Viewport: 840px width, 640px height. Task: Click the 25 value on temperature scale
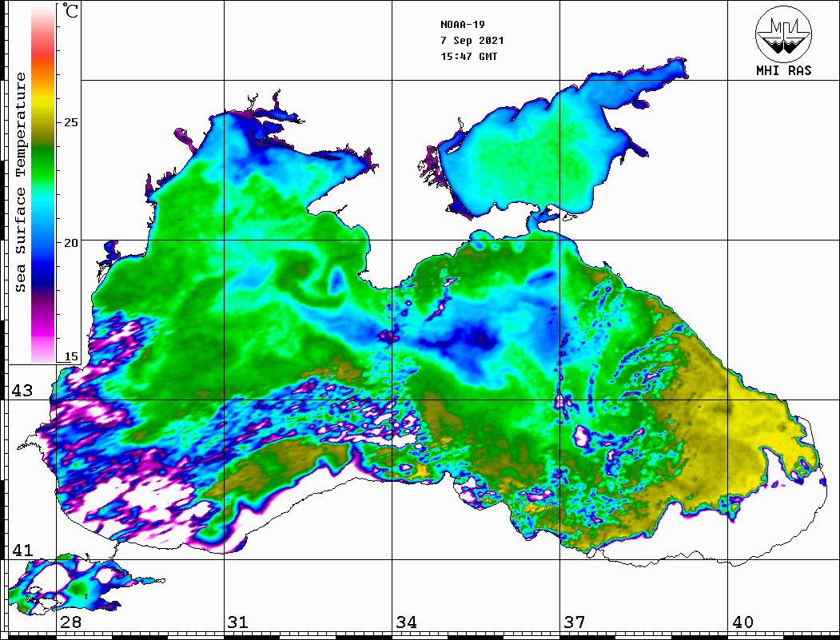click(x=70, y=122)
